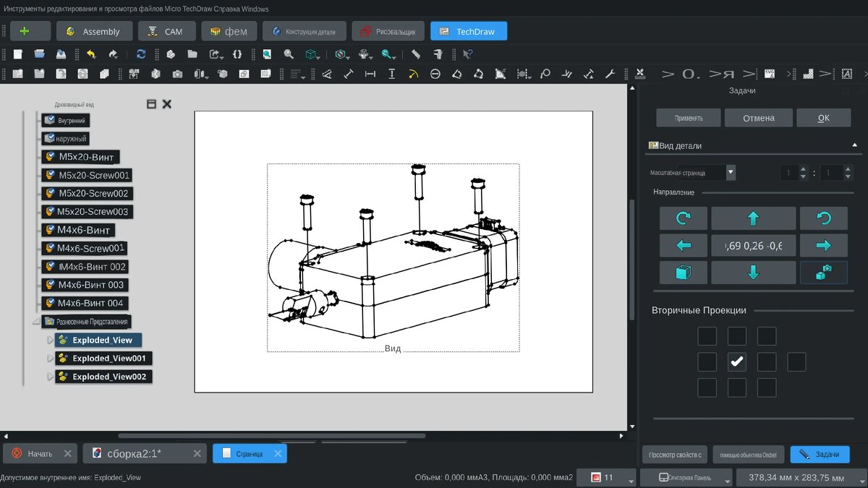Collapse the Вид детали panel section

coord(854,145)
